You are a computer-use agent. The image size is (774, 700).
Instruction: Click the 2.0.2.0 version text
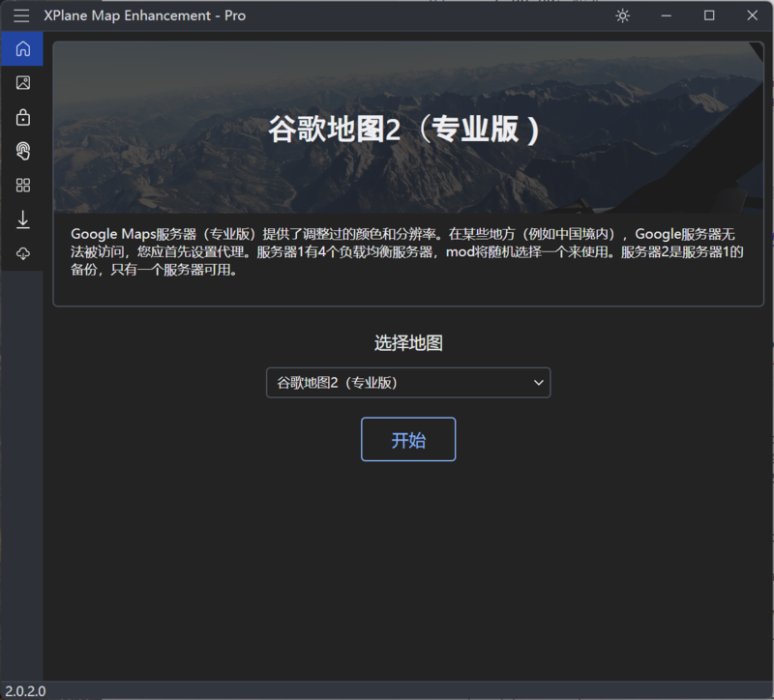(25, 691)
